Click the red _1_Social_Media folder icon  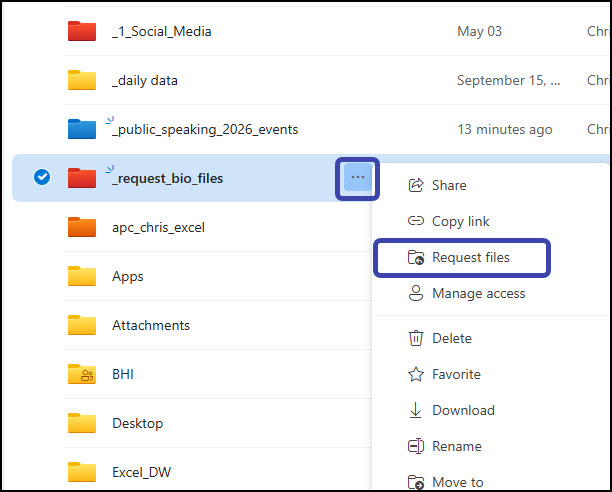(82, 31)
